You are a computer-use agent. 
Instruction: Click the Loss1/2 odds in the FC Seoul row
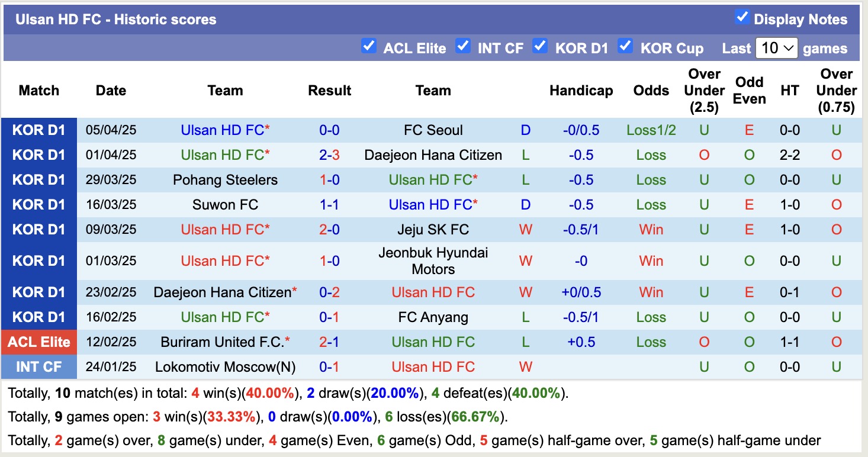pyautogui.click(x=651, y=130)
